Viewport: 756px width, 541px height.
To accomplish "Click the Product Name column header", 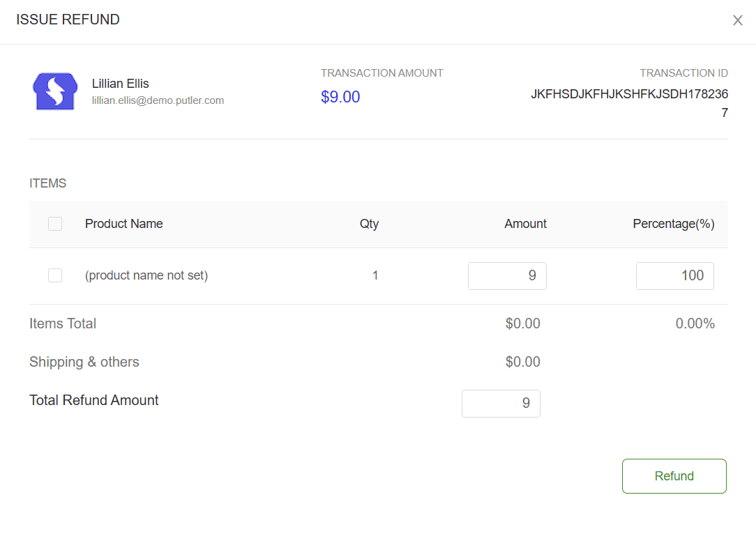I will (x=124, y=224).
